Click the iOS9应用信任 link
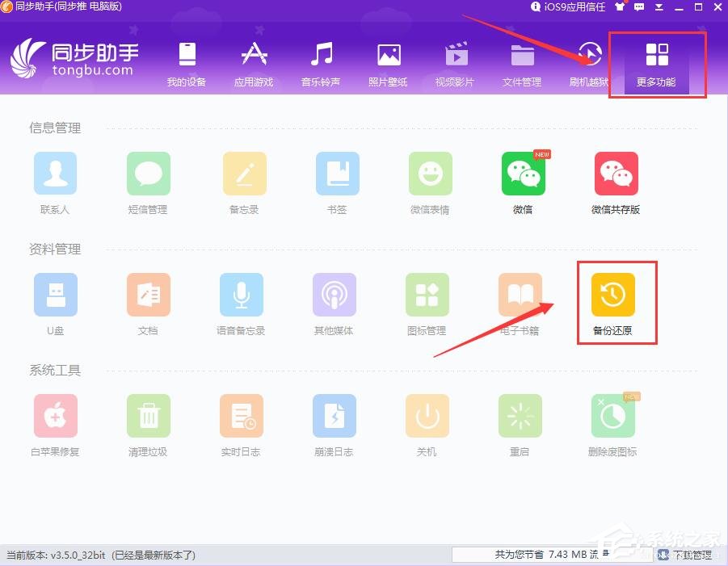Image resolution: width=728 pixels, height=566 pixels. 569,7
